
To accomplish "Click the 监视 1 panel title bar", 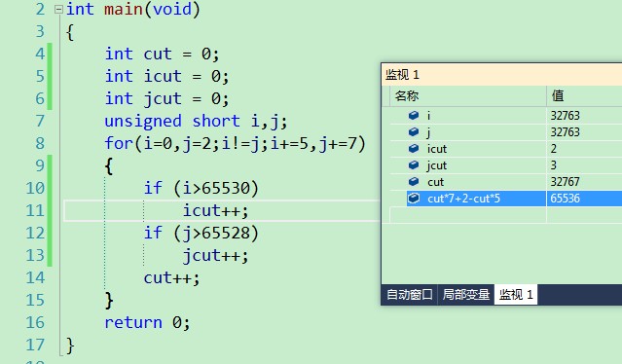I will [502, 75].
